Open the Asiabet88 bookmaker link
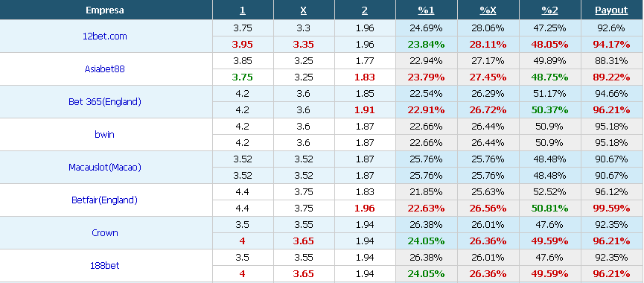Viewport: 644px width, 283px height. click(105, 69)
